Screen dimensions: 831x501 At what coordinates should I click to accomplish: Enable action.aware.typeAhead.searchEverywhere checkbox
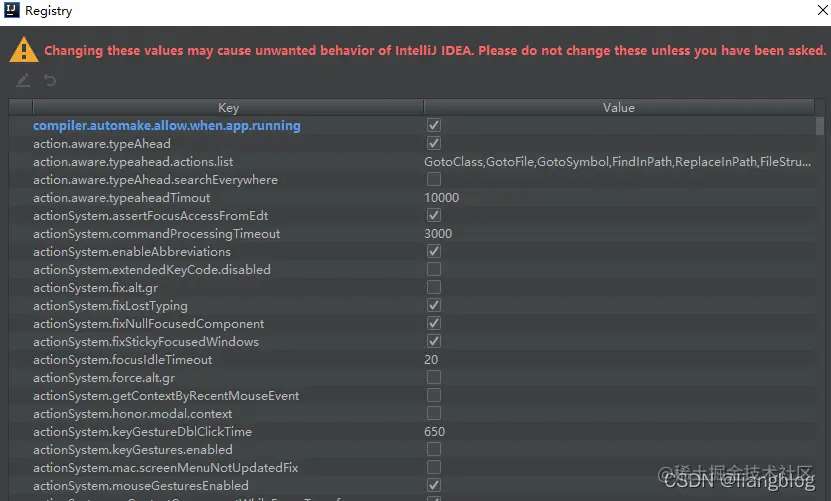pyautogui.click(x=434, y=179)
